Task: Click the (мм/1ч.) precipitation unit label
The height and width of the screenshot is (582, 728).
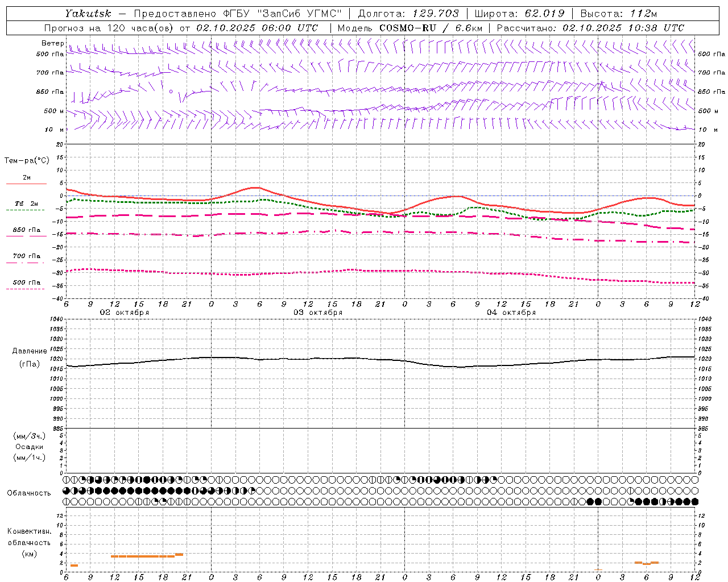Action: [x=30, y=458]
